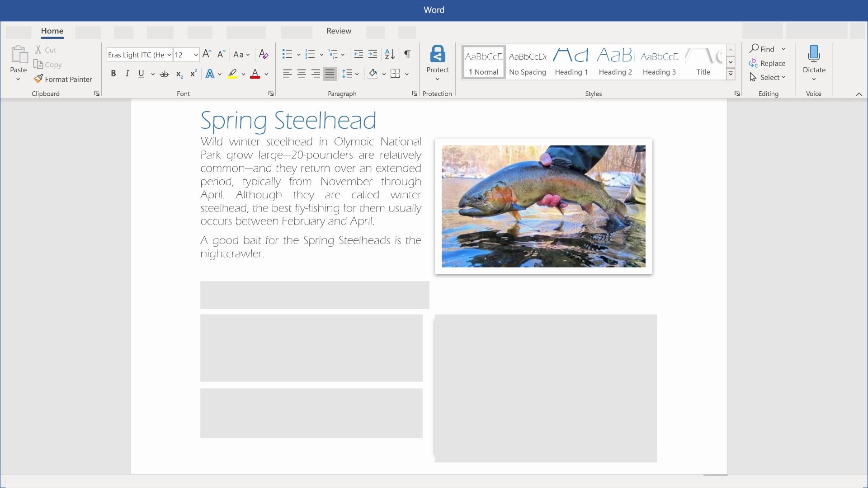Image resolution: width=868 pixels, height=488 pixels.
Task: Open the Home ribbon tab
Action: point(52,31)
